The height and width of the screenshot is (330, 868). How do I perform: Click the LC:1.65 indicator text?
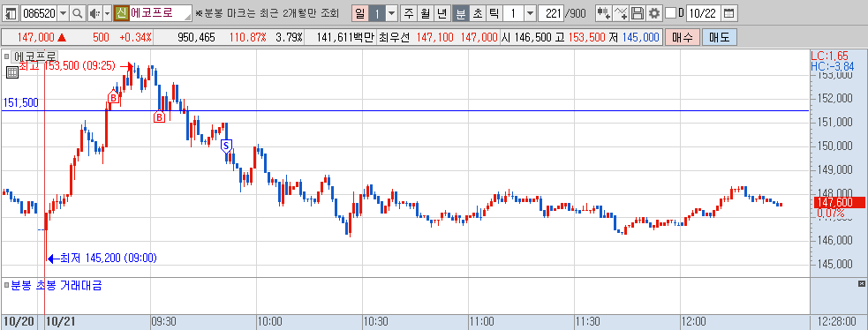click(x=829, y=56)
